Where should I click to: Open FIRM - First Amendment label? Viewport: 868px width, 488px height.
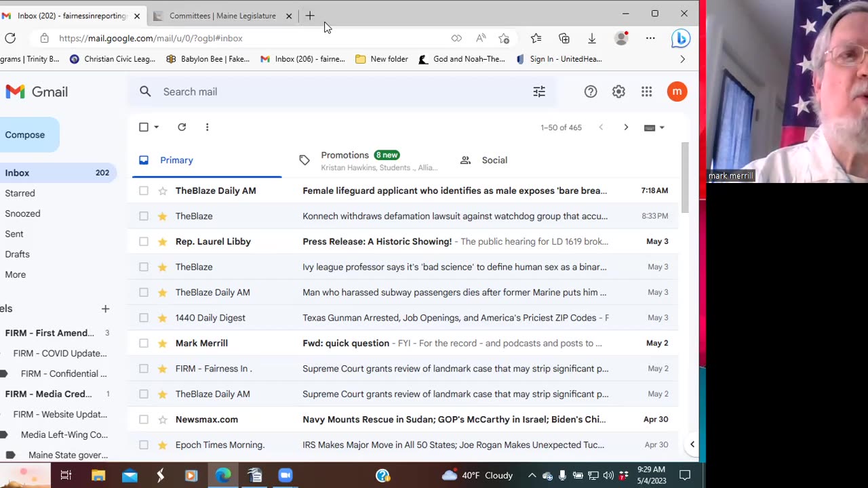(50, 333)
